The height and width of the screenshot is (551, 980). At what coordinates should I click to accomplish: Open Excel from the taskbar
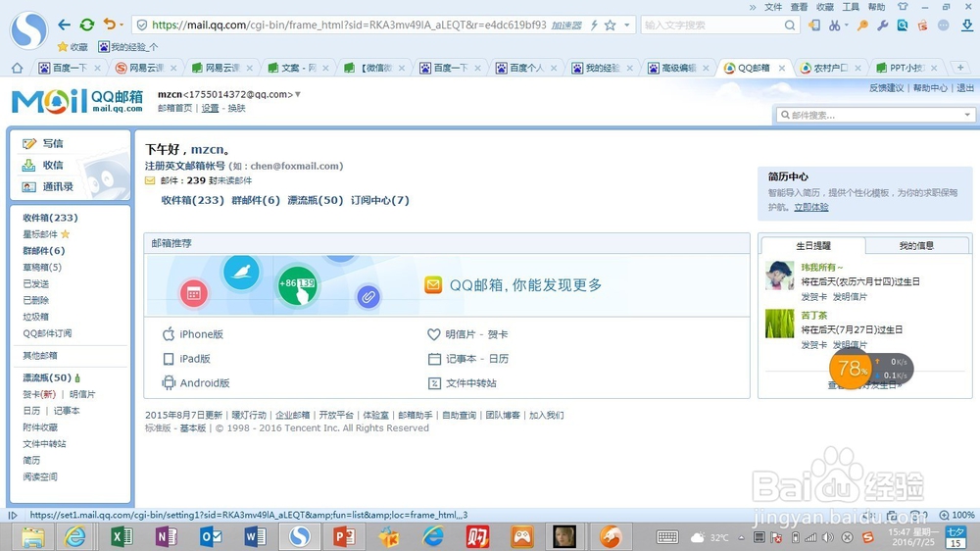(x=122, y=536)
